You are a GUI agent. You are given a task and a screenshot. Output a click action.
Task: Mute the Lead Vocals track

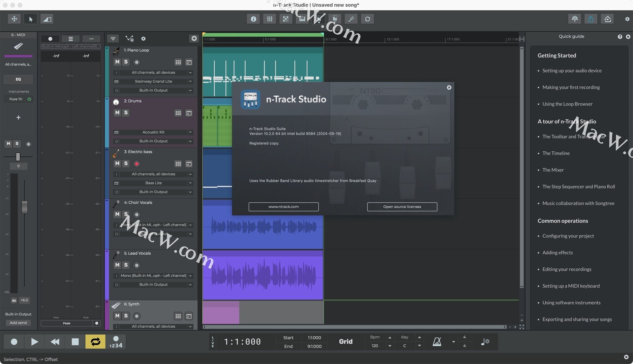117,265
